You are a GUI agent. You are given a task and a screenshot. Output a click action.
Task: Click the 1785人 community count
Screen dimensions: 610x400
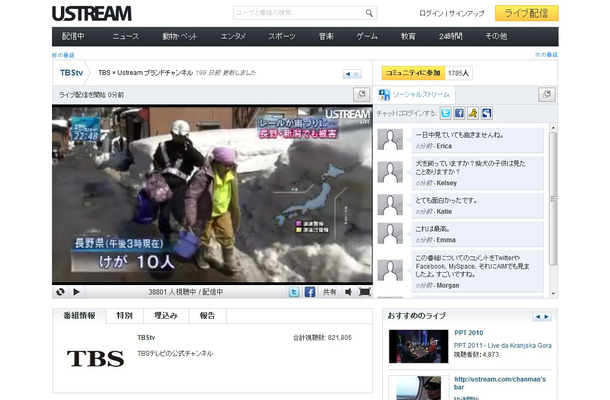pyautogui.click(x=458, y=73)
